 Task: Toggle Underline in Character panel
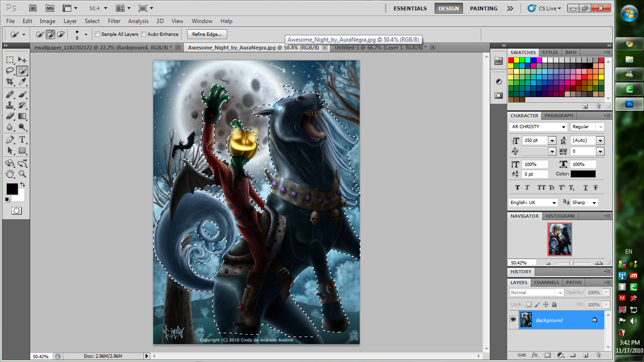click(x=586, y=187)
